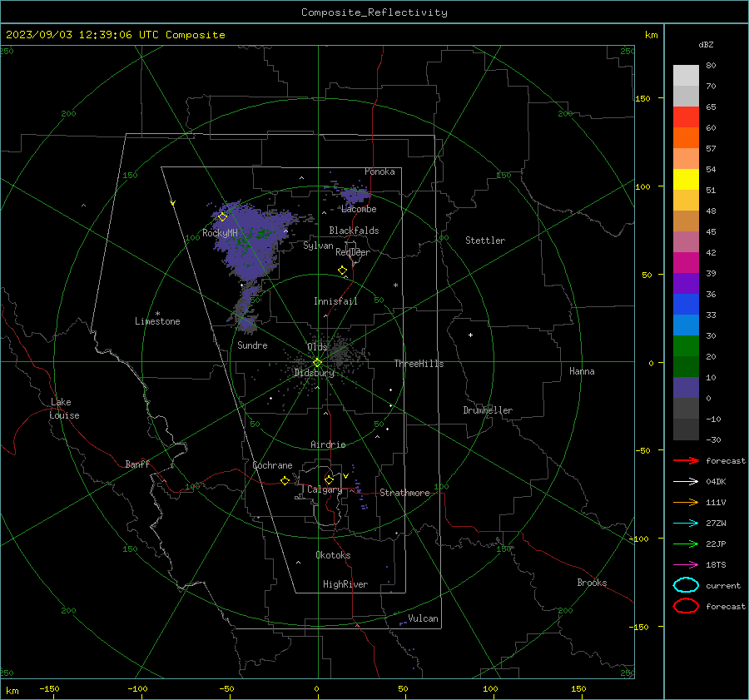The image size is (749, 700).
Task: Click the red forecast ellipse symbol
Action: 686,606
